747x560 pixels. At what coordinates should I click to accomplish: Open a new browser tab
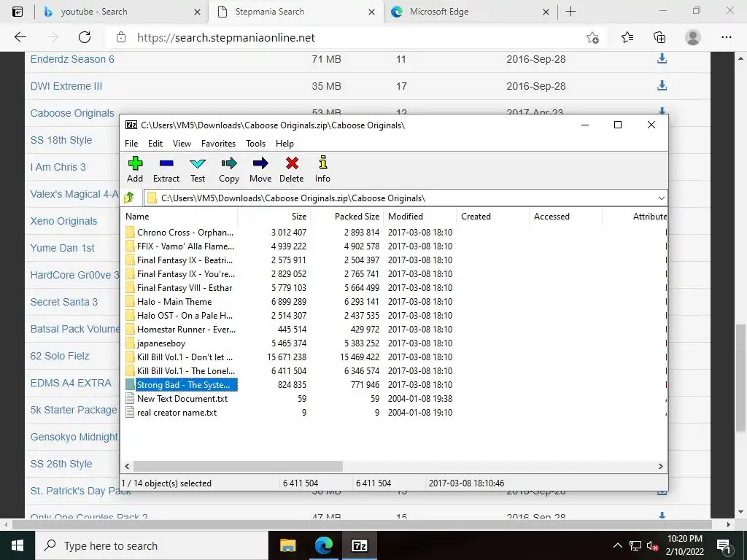[570, 12]
